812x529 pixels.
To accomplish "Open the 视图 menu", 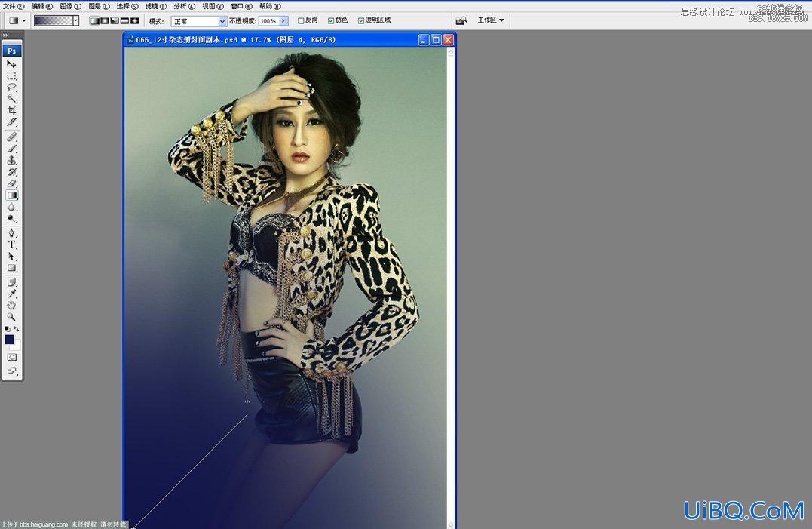I will (213, 6).
